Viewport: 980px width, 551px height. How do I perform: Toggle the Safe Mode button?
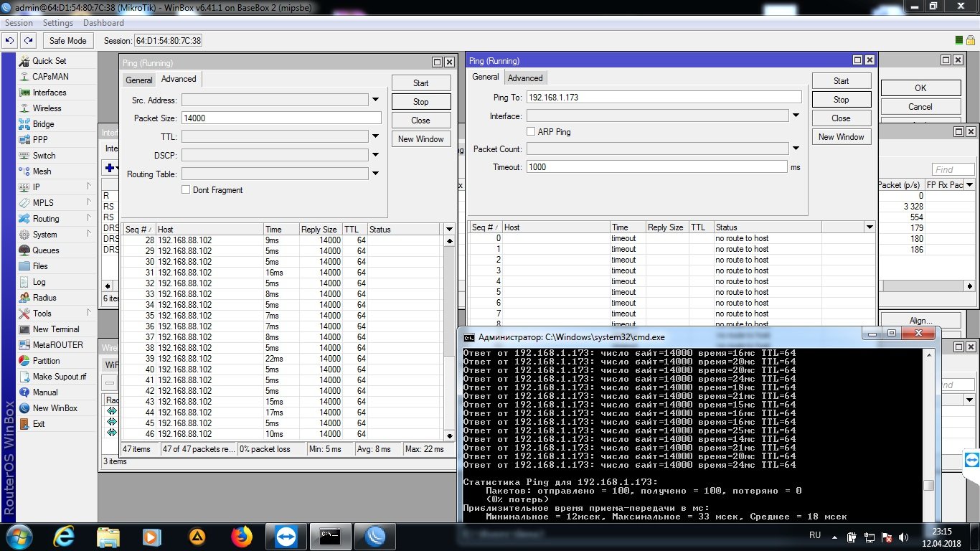pos(67,41)
